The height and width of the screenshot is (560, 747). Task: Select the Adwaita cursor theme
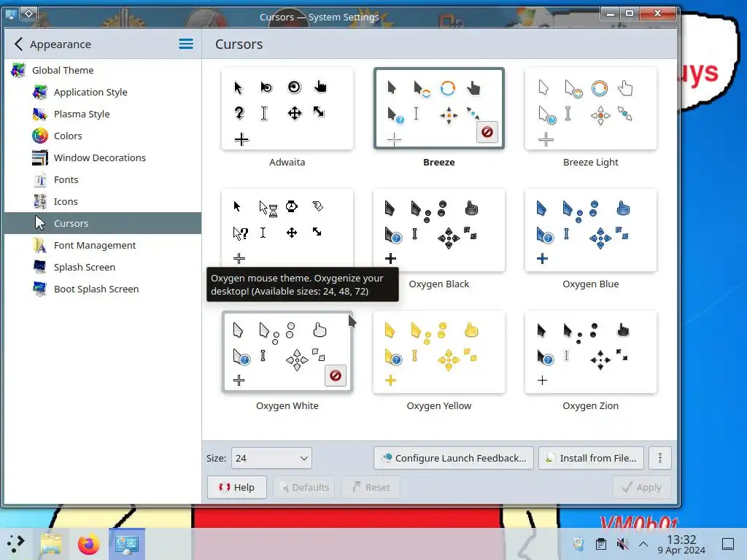point(287,109)
